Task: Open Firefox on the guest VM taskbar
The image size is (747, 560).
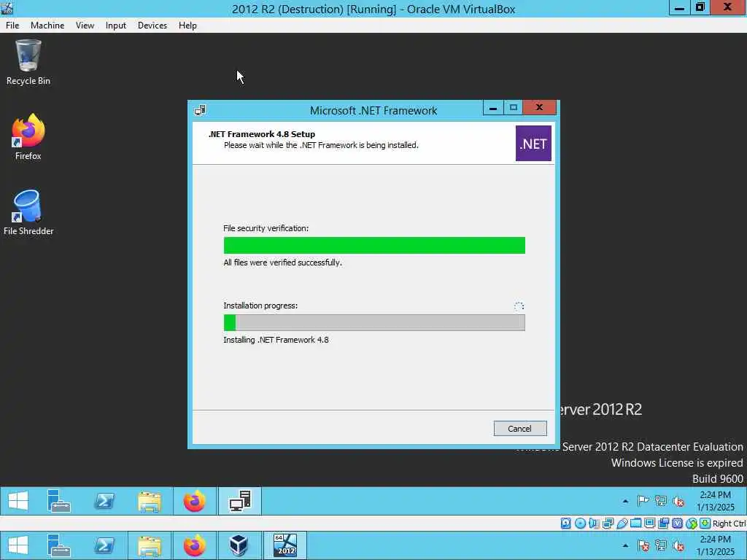Action: coord(194,501)
